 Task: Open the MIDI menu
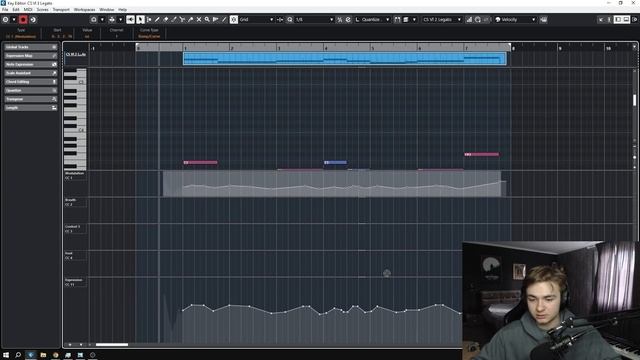(x=28, y=9)
